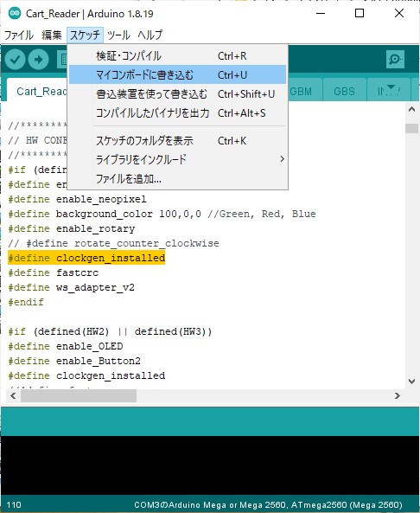420x513 pixels.
Task: Click line number 110 in status bar
Action: (14, 505)
